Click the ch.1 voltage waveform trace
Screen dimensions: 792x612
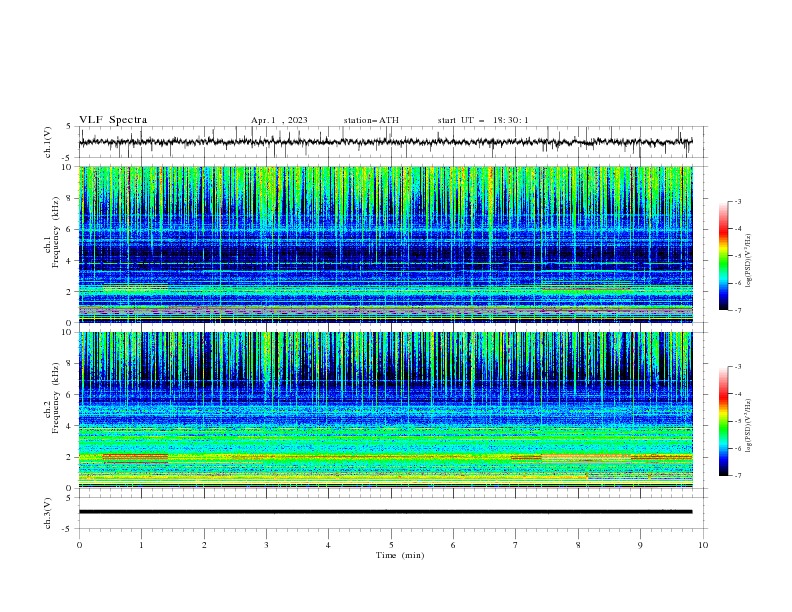coord(385,142)
